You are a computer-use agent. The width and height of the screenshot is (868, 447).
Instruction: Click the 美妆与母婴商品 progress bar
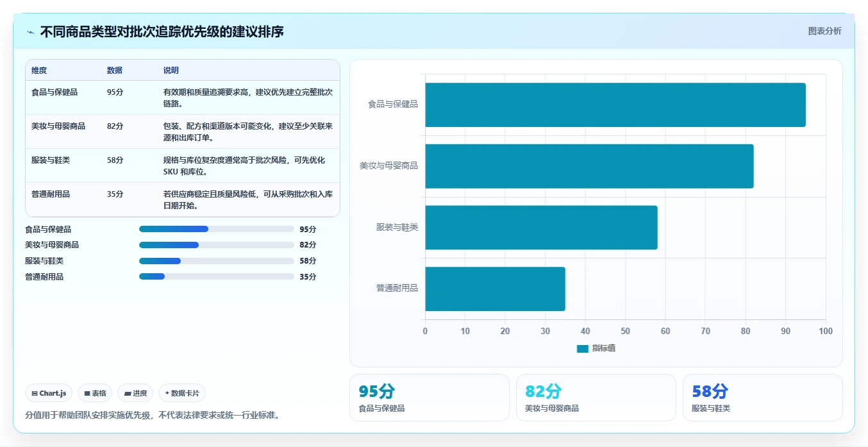tap(217, 245)
